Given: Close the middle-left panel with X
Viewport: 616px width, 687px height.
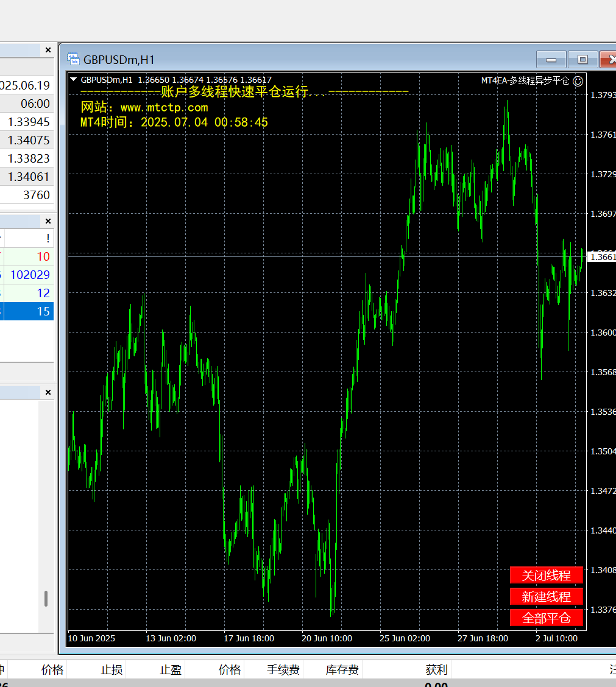Looking at the screenshot, I should click(x=48, y=221).
